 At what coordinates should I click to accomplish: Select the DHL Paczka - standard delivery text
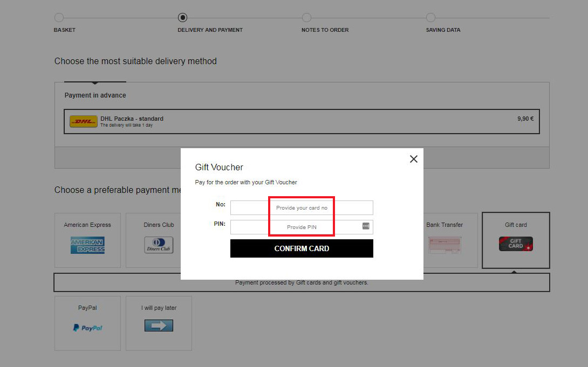pyautogui.click(x=132, y=119)
